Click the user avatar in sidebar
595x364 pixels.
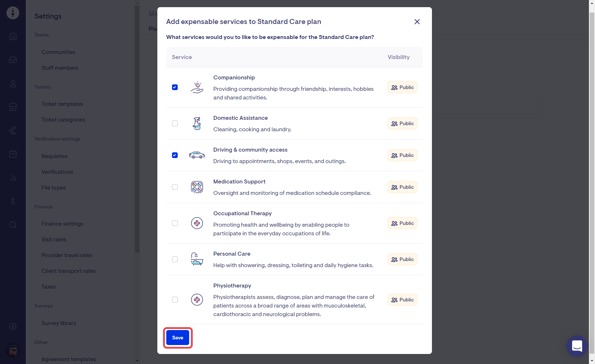pyautogui.click(x=13, y=350)
